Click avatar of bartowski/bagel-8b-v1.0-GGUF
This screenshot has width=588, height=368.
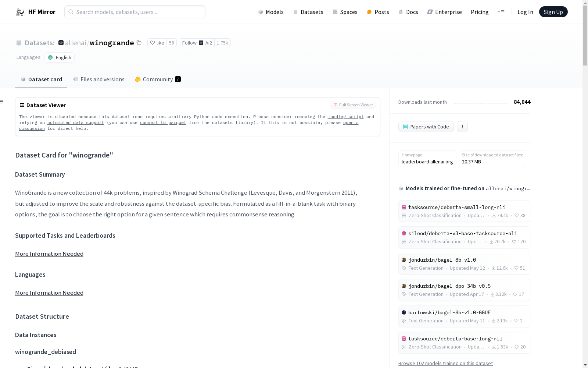coord(404,312)
